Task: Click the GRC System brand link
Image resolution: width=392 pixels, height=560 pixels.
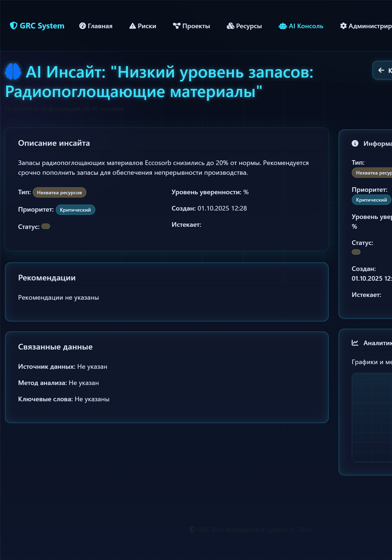Action: (37, 26)
